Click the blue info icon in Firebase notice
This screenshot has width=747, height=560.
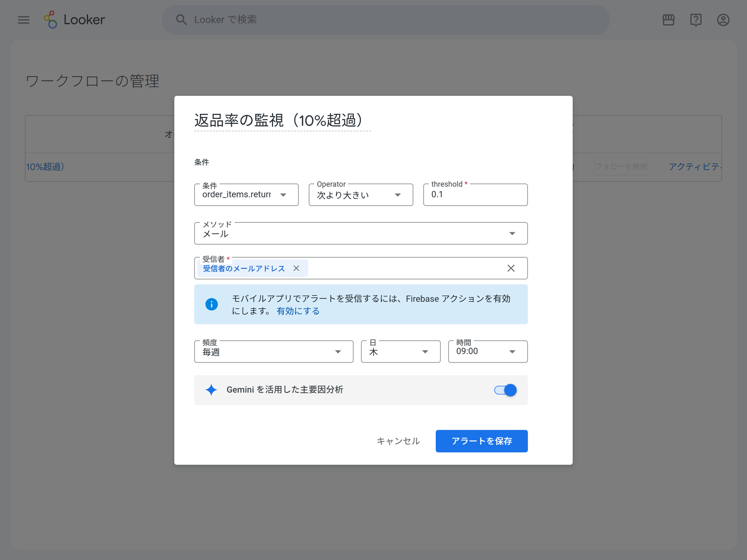click(212, 304)
